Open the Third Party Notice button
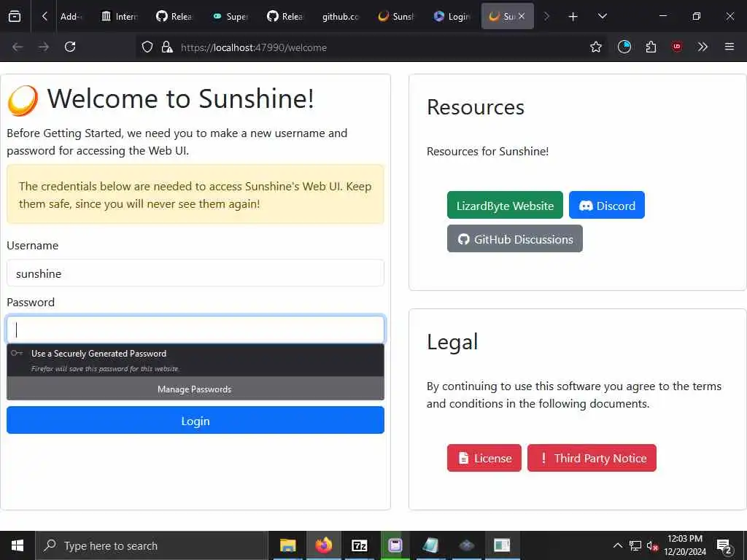747x560 pixels. (592, 458)
